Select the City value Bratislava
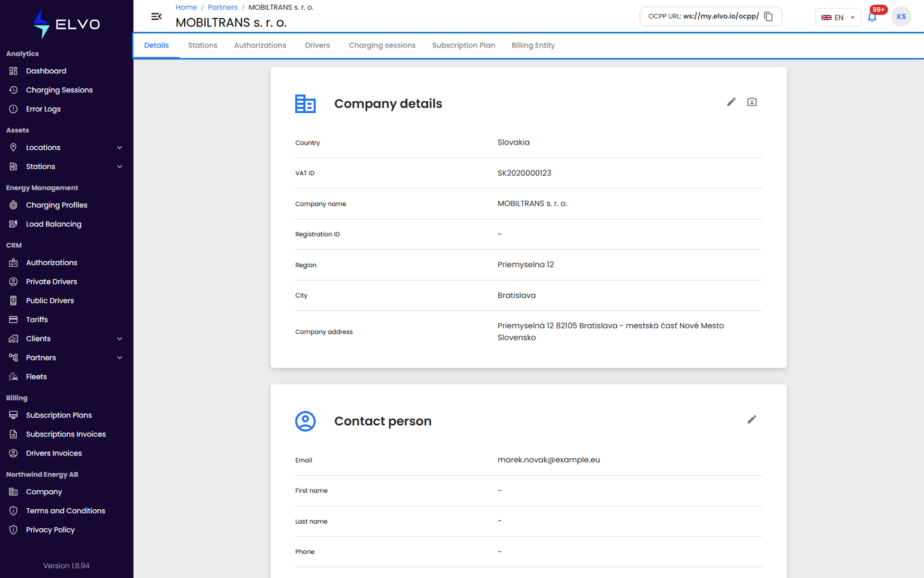This screenshot has height=578, width=924. (517, 295)
